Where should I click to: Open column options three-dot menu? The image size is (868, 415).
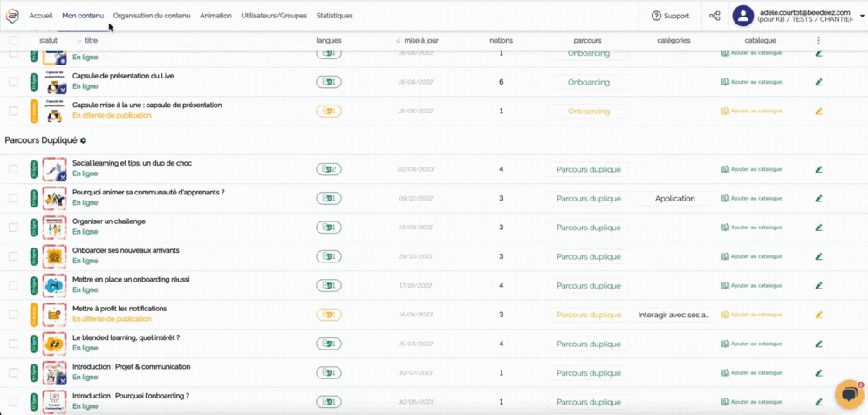click(x=818, y=41)
